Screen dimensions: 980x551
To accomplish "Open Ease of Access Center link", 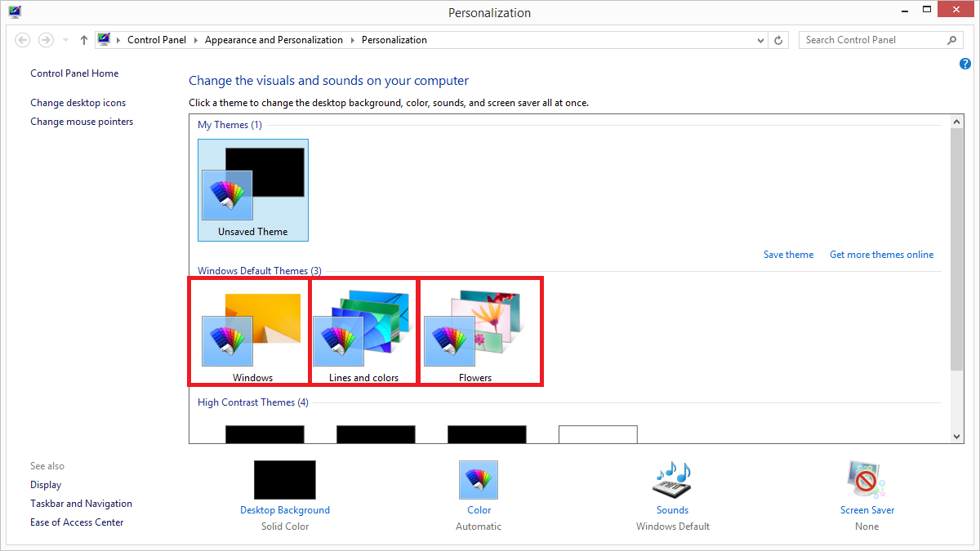I will (77, 522).
